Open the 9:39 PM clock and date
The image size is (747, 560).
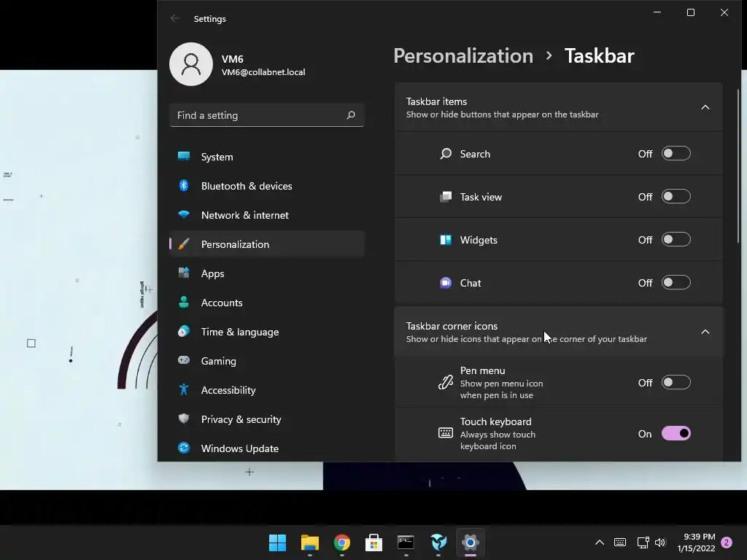pos(696,542)
